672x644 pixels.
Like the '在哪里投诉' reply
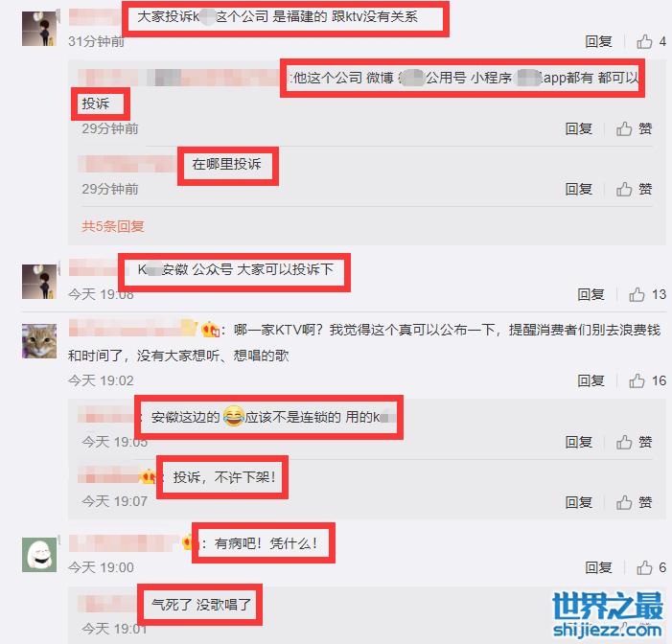[635, 189]
